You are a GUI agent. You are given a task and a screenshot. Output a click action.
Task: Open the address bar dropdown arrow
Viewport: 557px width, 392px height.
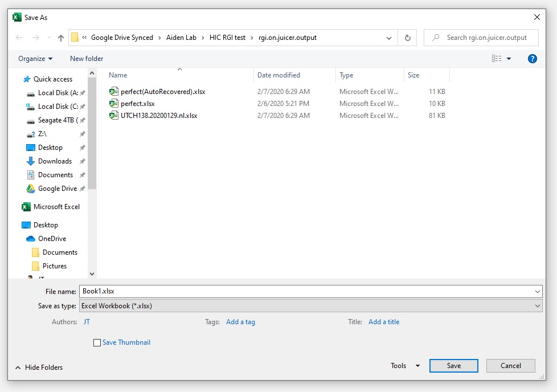pos(388,37)
